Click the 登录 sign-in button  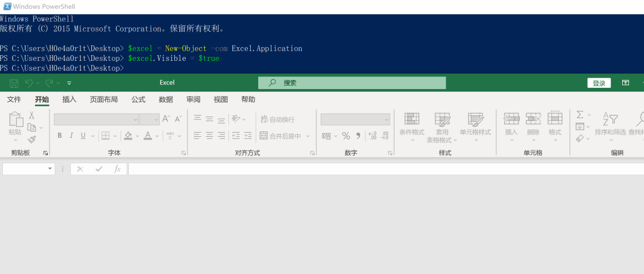pyautogui.click(x=599, y=83)
